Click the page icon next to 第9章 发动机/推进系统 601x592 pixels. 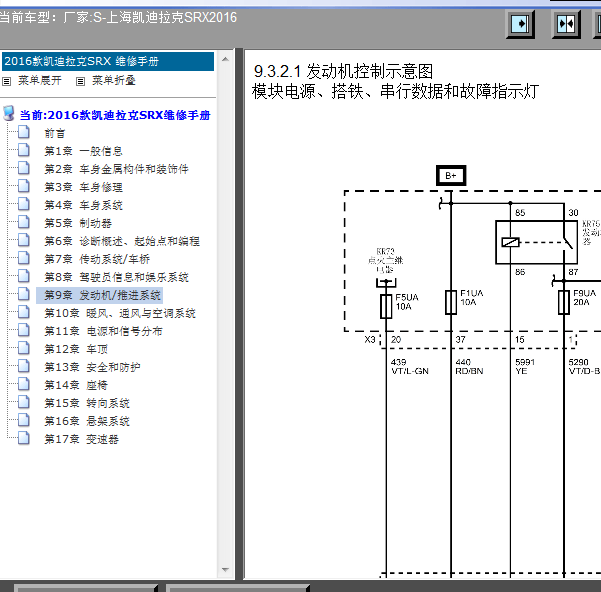24,294
